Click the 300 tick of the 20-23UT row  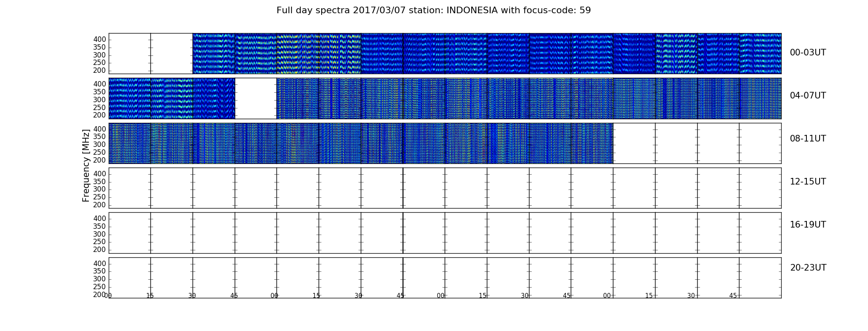(x=100, y=279)
